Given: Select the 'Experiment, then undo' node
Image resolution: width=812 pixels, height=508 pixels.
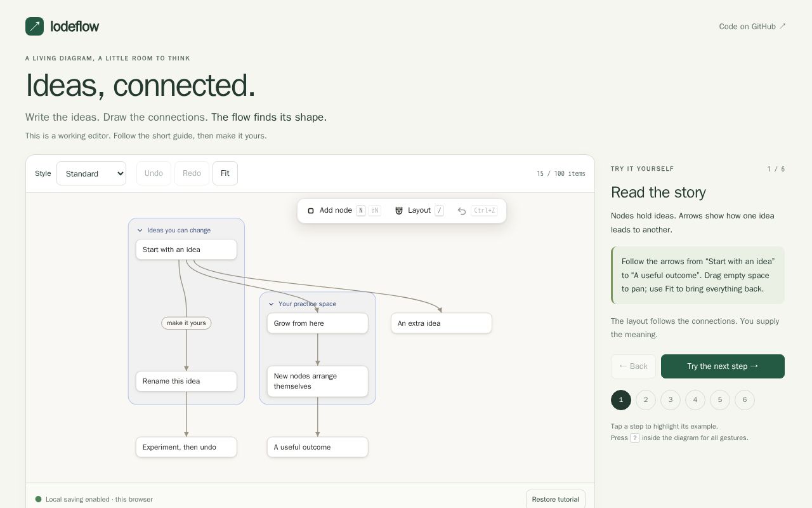Looking at the screenshot, I should click(x=187, y=447).
